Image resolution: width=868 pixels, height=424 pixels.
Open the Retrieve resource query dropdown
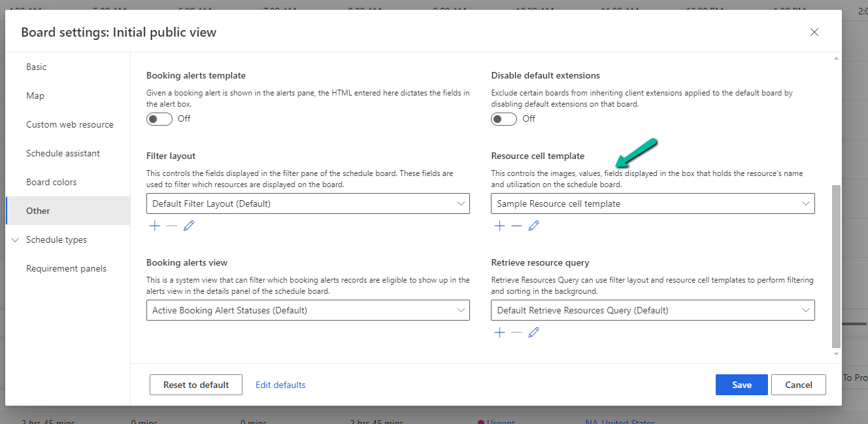coord(652,310)
